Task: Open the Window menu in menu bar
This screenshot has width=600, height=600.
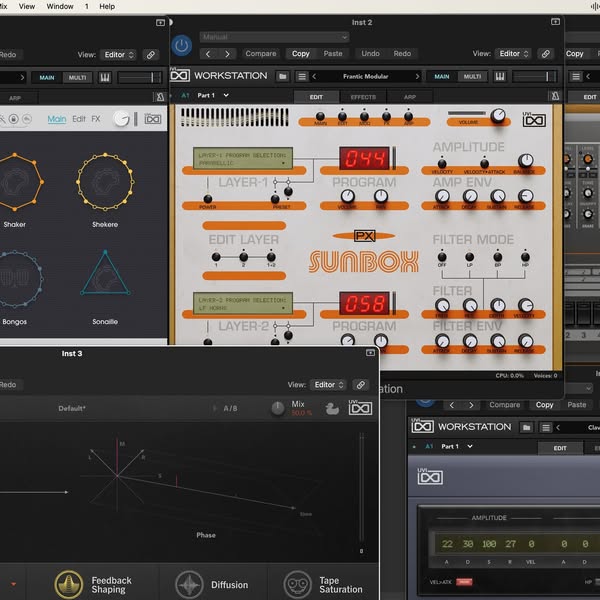Action: [60, 6]
